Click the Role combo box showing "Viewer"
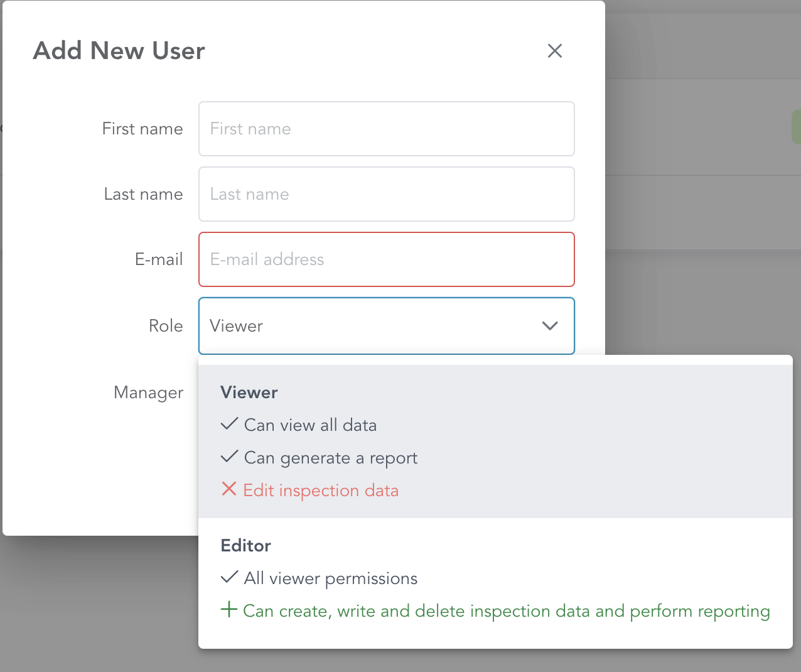 [x=370, y=326]
